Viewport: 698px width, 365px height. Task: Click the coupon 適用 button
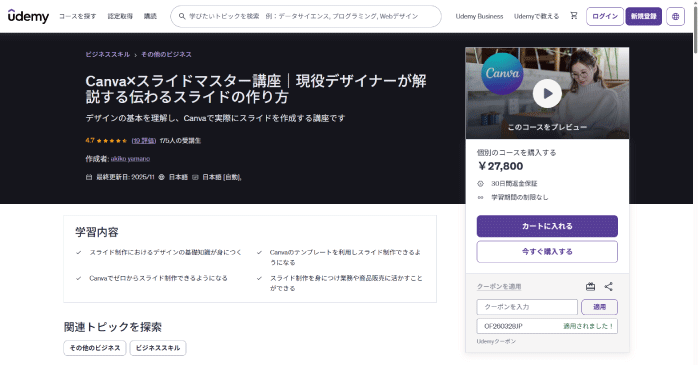click(x=599, y=307)
